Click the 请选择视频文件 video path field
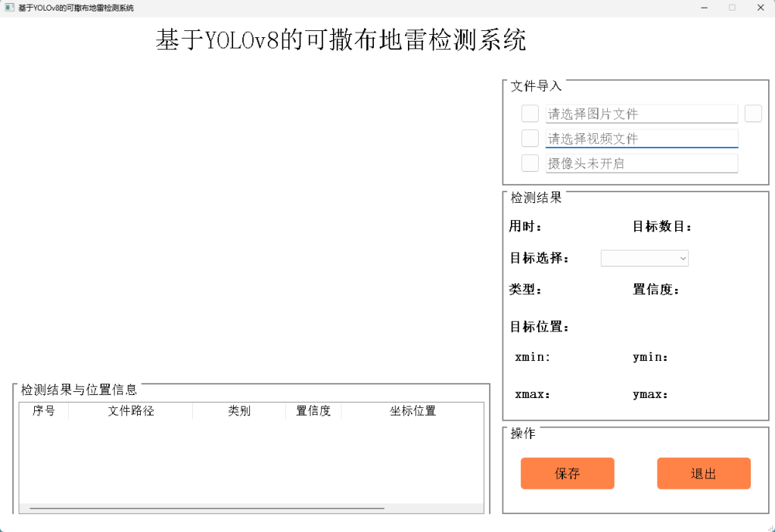The image size is (775, 532). tap(642, 138)
